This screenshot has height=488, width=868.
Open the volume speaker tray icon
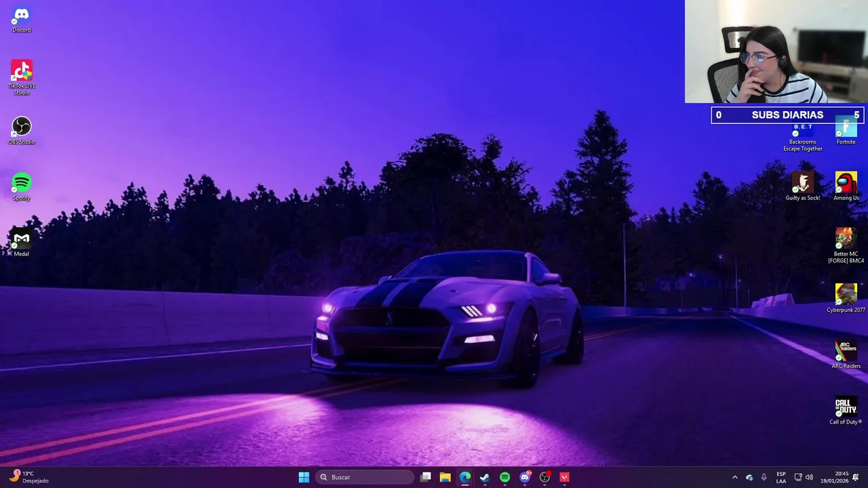coord(809,477)
